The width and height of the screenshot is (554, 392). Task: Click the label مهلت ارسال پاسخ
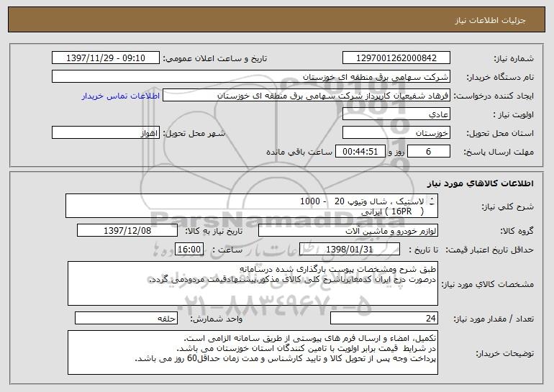point(499,152)
